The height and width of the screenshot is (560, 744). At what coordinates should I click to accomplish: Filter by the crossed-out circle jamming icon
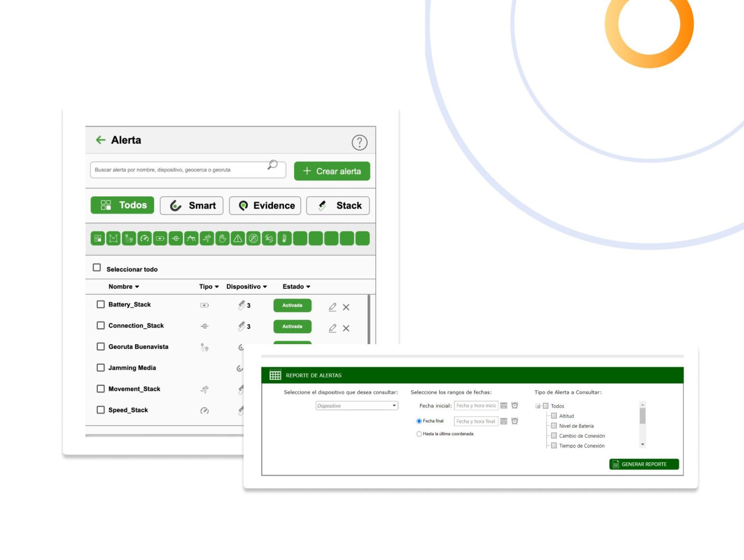click(x=253, y=238)
